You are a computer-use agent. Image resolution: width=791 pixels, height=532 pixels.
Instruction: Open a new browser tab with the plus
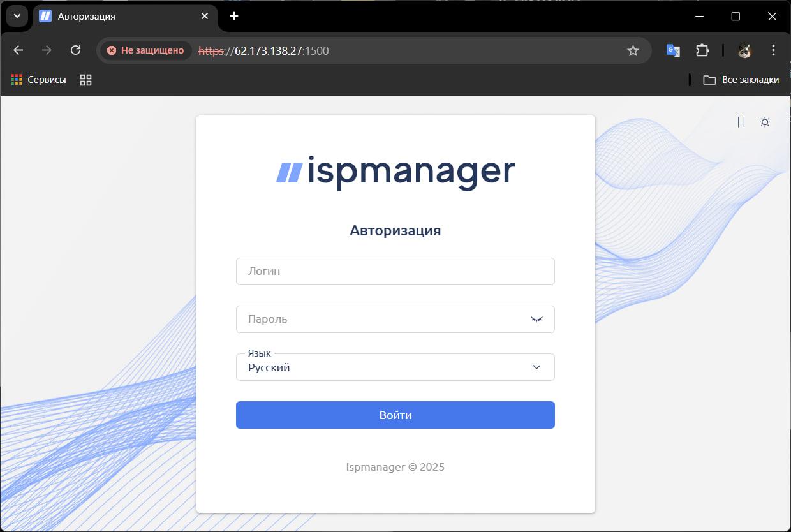click(233, 16)
